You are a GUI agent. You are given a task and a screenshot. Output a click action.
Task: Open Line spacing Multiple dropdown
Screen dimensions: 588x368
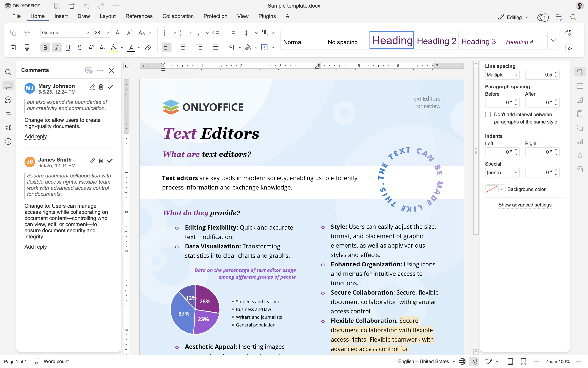[x=502, y=75]
